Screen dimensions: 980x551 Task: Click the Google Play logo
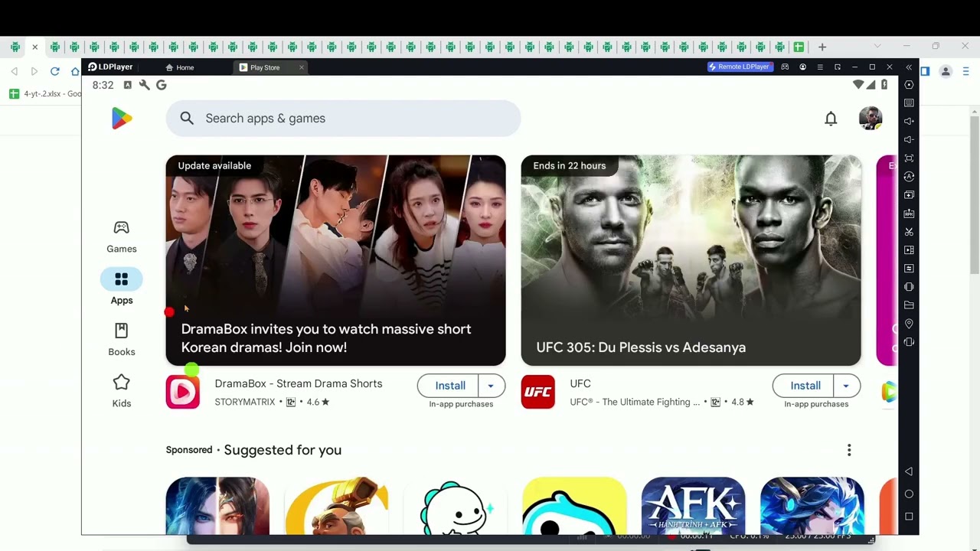tap(122, 119)
